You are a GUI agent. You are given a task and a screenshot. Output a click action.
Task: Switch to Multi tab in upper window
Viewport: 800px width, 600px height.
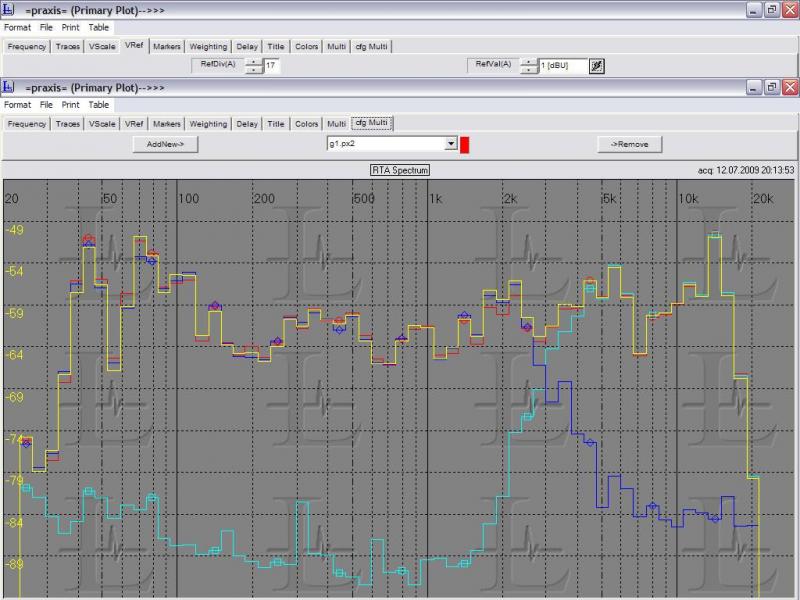coord(336,46)
